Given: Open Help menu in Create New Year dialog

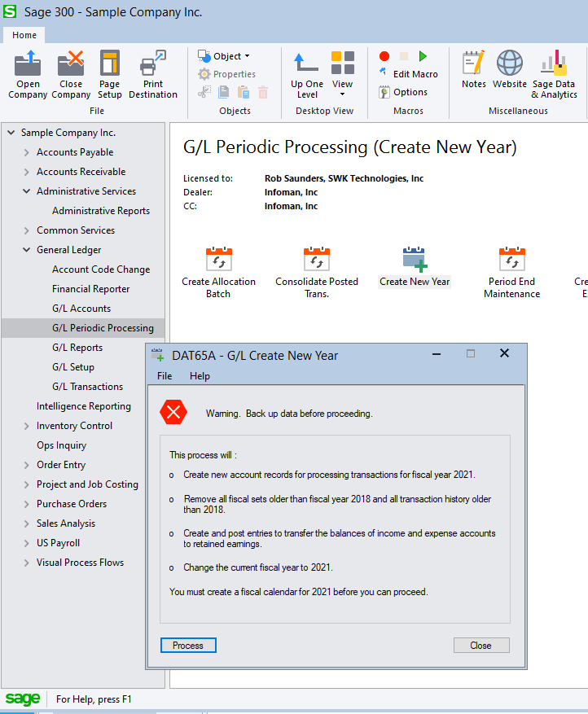Looking at the screenshot, I should tap(200, 376).
